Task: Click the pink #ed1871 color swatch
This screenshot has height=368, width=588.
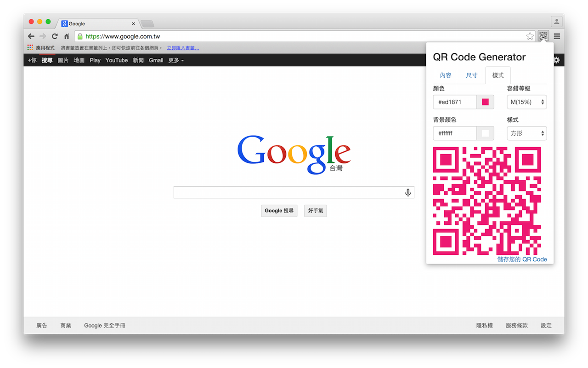Action: (485, 102)
